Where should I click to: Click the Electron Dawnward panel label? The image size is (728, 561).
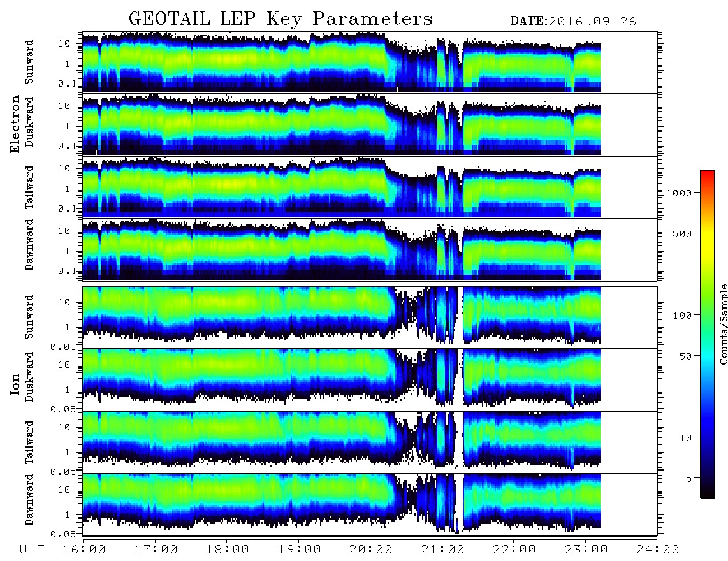click(29, 245)
